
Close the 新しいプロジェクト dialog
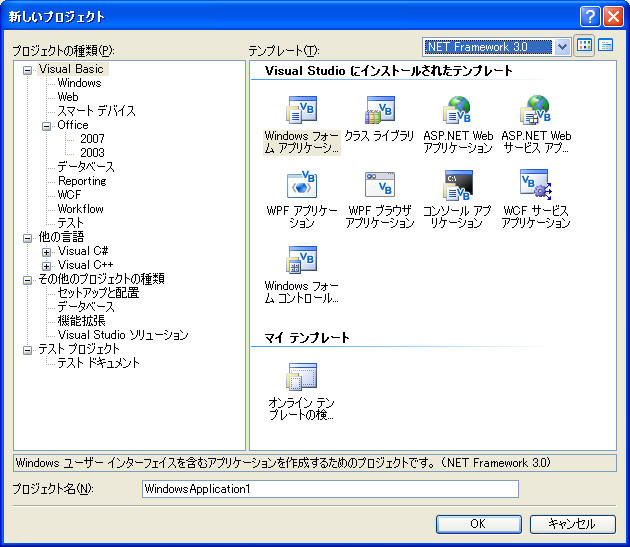(614, 16)
